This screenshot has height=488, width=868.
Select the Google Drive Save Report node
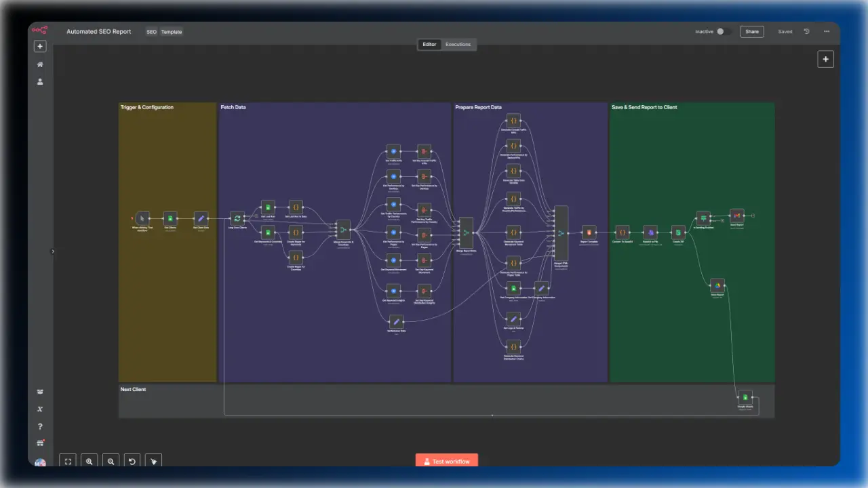pyautogui.click(x=717, y=285)
